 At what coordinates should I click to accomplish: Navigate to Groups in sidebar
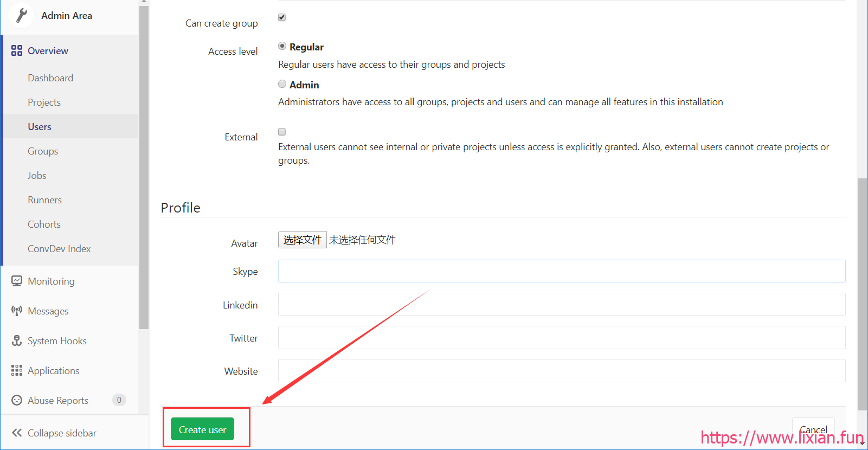click(43, 151)
